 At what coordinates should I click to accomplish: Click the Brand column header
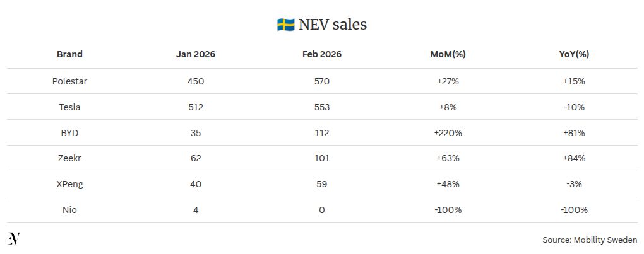point(69,54)
